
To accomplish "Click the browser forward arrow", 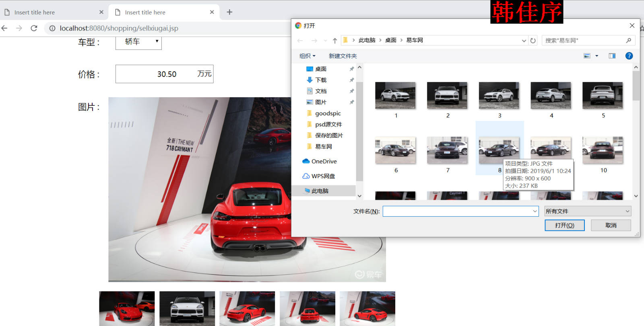I will 19,28.
